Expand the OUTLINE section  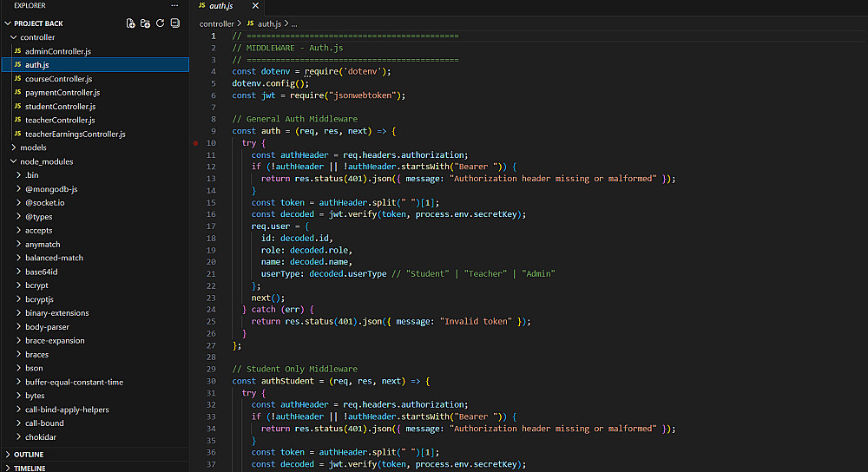(x=29, y=455)
